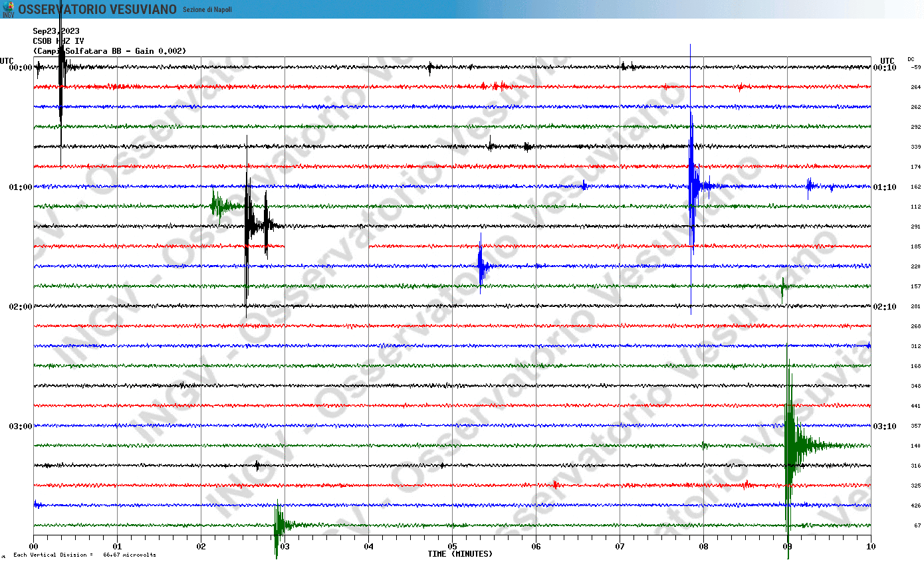
Task: Click minute tick label 08 on the time axis
Action: click(703, 547)
